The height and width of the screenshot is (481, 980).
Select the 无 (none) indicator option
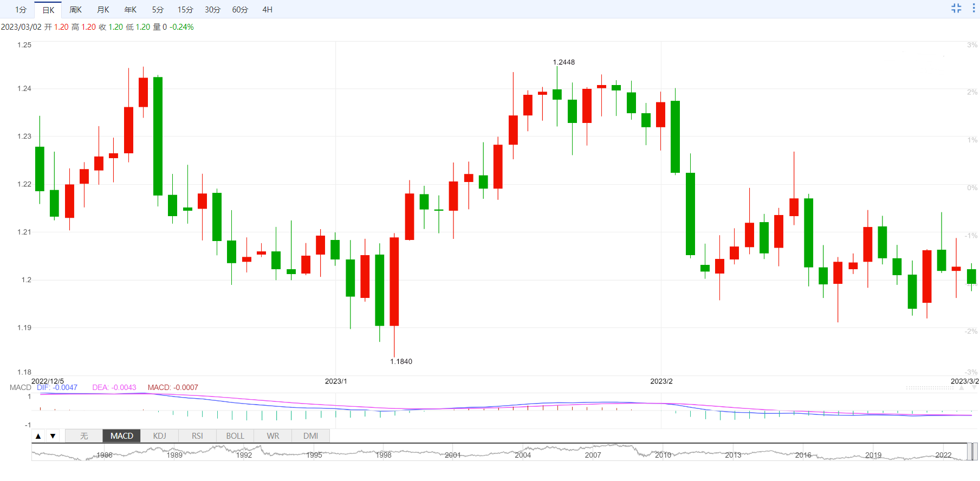tap(84, 436)
